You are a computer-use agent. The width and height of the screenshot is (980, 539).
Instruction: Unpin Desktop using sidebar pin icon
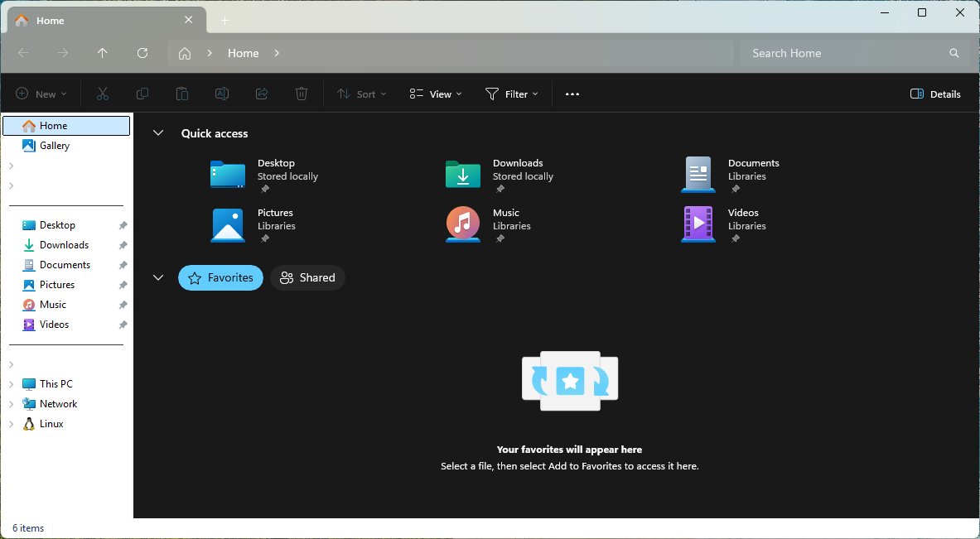123,225
